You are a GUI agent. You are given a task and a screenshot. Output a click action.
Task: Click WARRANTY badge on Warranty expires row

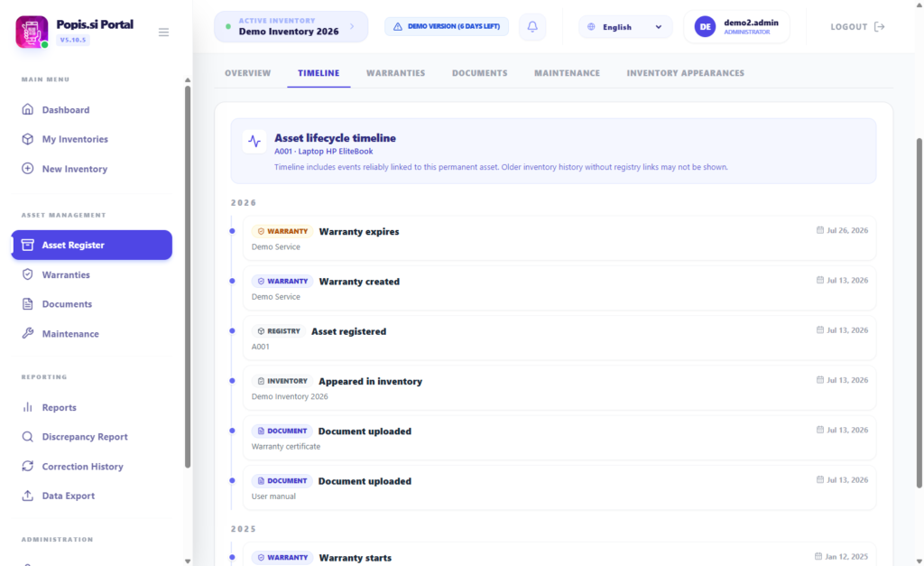(282, 231)
